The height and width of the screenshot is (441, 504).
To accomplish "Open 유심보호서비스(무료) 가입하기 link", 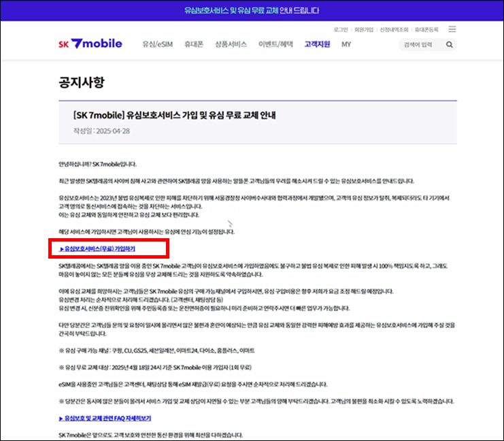I will tap(97, 248).
